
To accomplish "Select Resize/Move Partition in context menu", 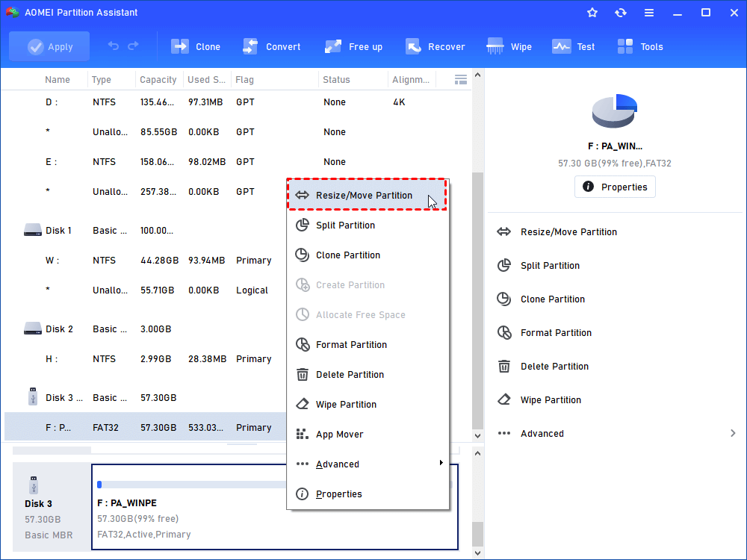I will (367, 195).
